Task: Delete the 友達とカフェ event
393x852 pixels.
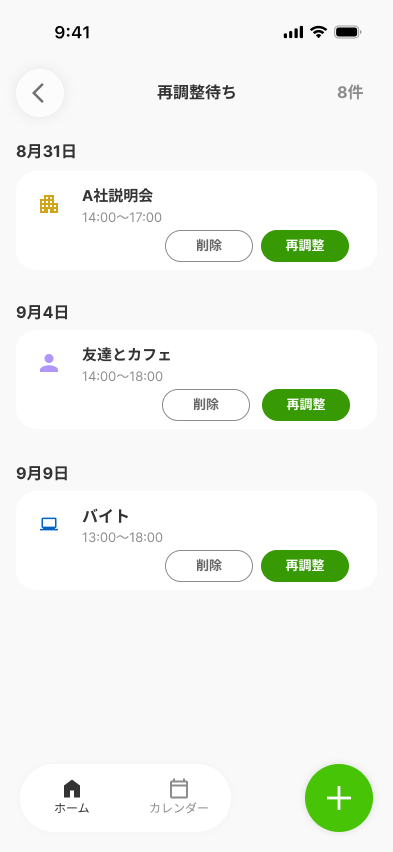Action: [x=206, y=405]
